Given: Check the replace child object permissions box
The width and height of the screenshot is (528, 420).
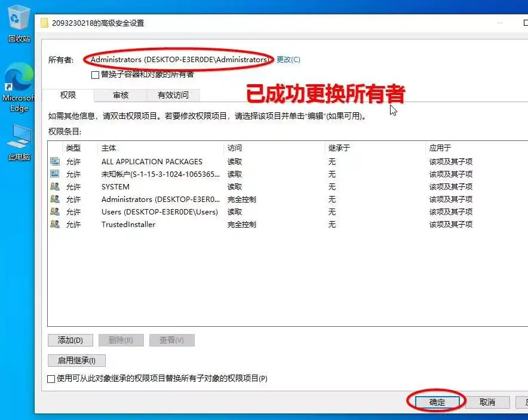Looking at the screenshot, I should click(x=51, y=378).
